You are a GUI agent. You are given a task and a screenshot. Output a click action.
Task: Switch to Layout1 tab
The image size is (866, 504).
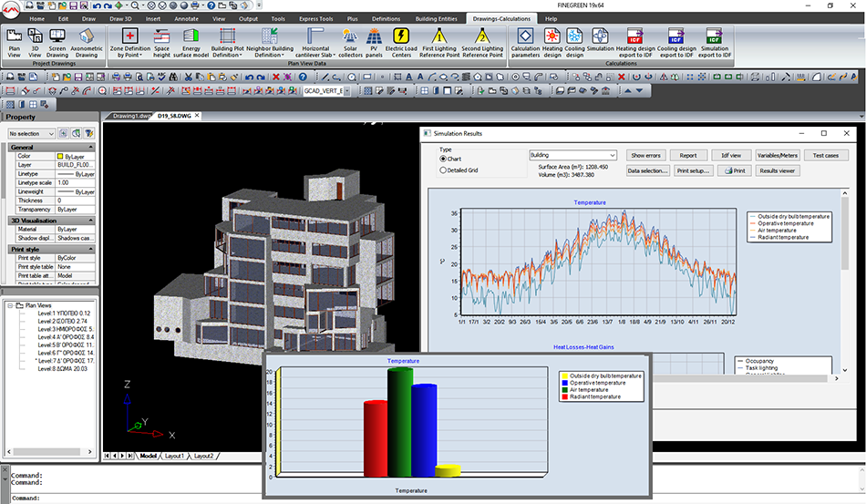(174, 456)
